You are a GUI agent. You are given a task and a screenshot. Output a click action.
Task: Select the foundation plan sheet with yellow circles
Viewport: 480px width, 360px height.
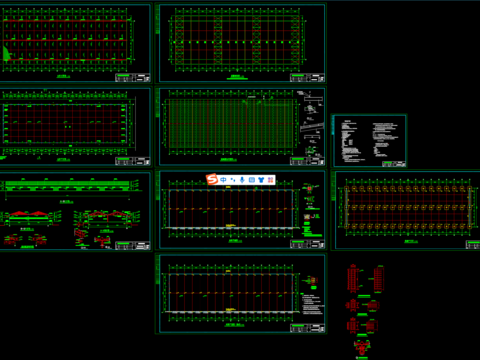coord(407,210)
